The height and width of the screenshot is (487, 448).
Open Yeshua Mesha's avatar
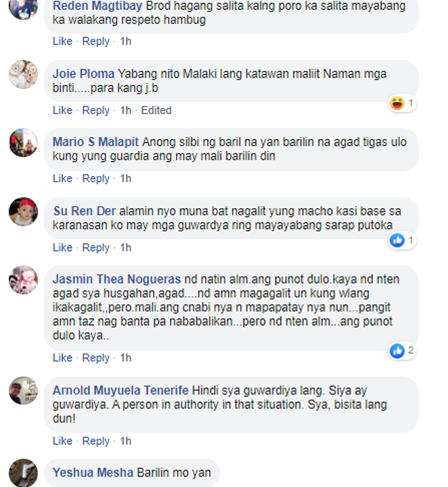click(x=23, y=473)
